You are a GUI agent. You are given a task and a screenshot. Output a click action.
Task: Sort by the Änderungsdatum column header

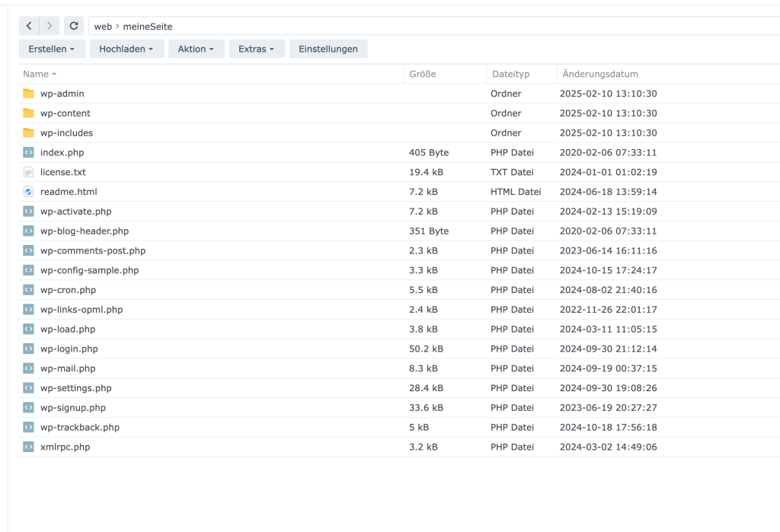pyautogui.click(x=600, y=74)
